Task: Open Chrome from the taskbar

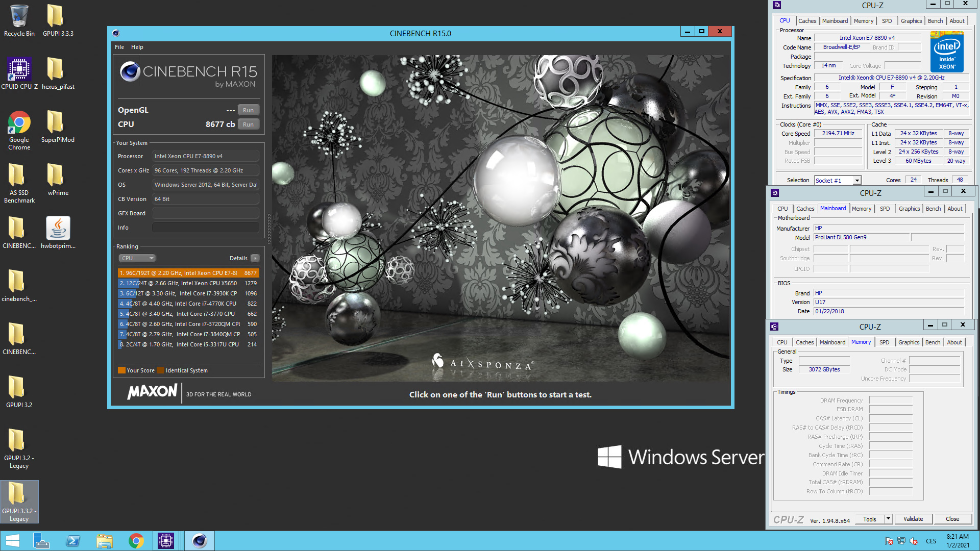Action: click(136, 541)
